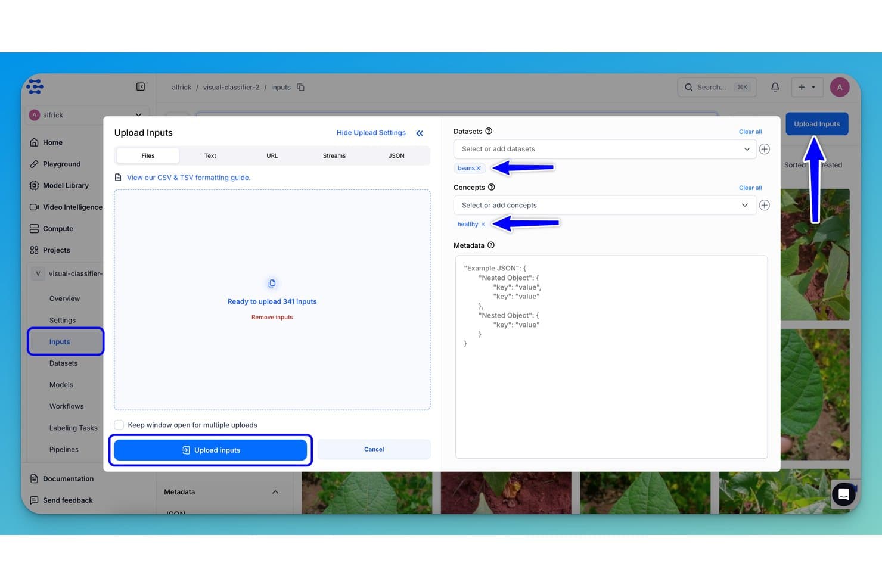Expand the Select or add datasets dropdown
This screenshot has width=882, height=588.
605,149
